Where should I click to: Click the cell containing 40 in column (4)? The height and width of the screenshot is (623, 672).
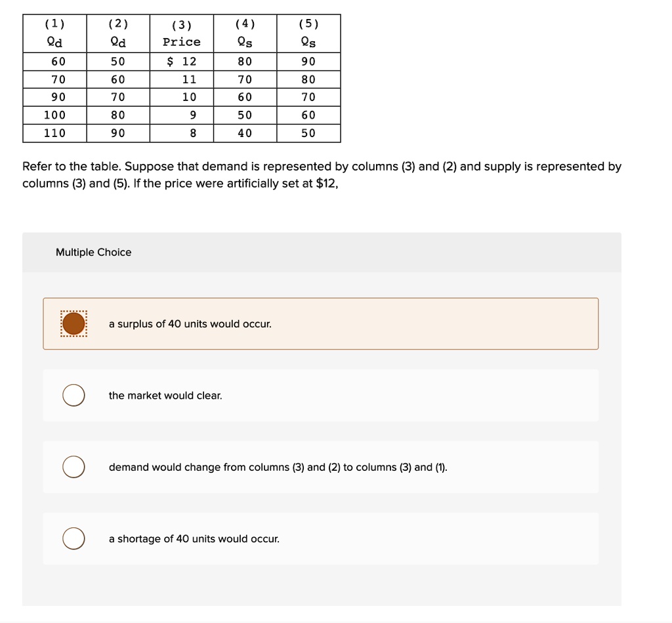tap(244, 132)
